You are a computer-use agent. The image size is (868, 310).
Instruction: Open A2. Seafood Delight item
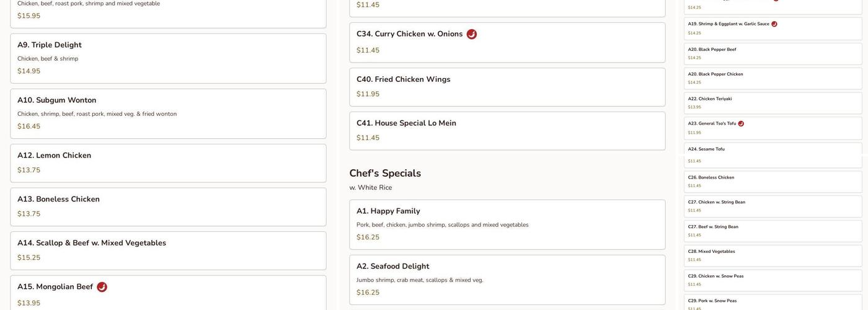(507, 280)
